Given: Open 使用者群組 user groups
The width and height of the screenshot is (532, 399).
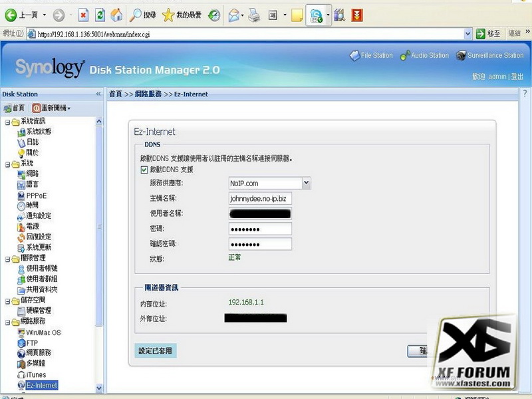Looking at the screenshot, I should pos(37,279).
